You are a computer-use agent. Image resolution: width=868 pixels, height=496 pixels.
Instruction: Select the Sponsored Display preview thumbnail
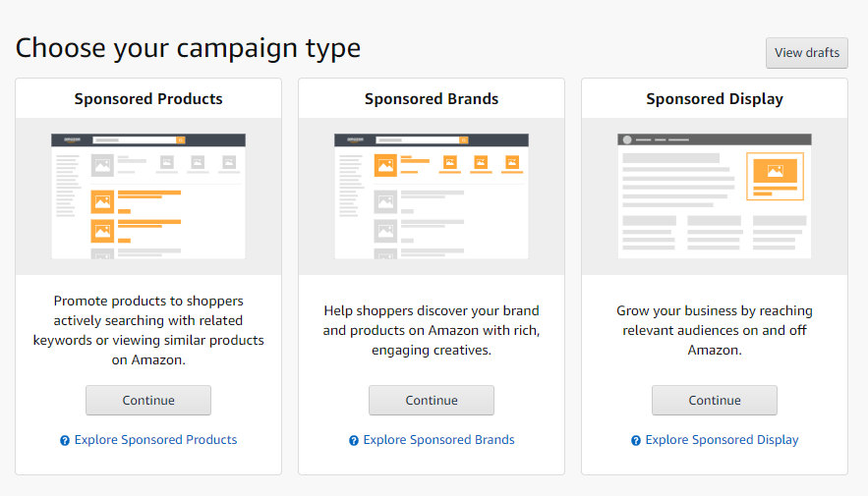click(x=715, y=196)
